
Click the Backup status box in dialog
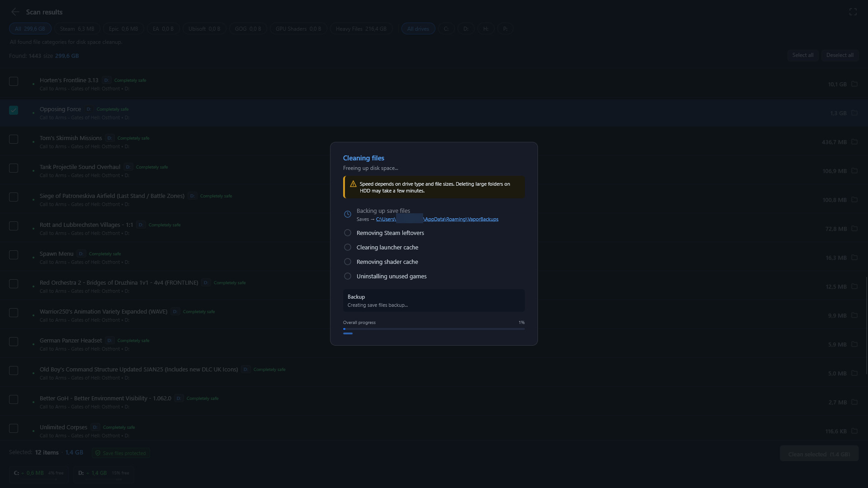[x=434, y=300]
